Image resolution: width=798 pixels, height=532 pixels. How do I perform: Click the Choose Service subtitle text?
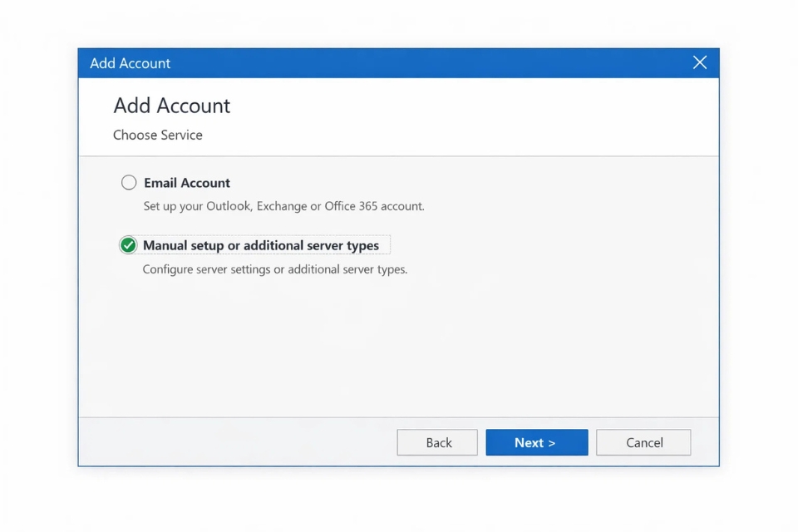[158, 135]
